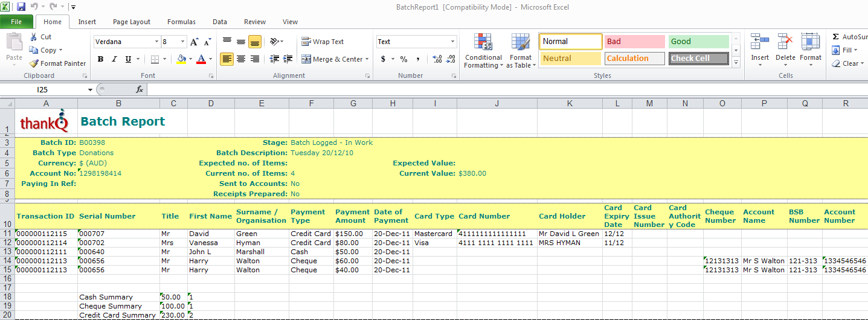
Task: Apply the Neutral cell style
Action: click(571, 59)
